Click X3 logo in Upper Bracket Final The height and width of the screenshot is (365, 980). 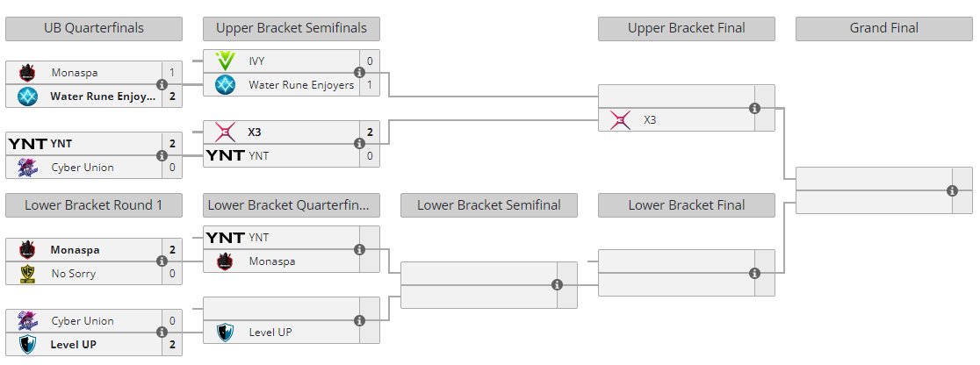620,119
